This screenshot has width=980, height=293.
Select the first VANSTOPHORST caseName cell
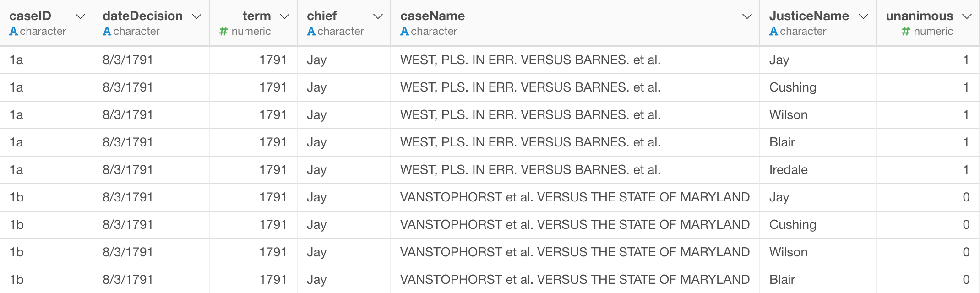[x=575, y=197]
